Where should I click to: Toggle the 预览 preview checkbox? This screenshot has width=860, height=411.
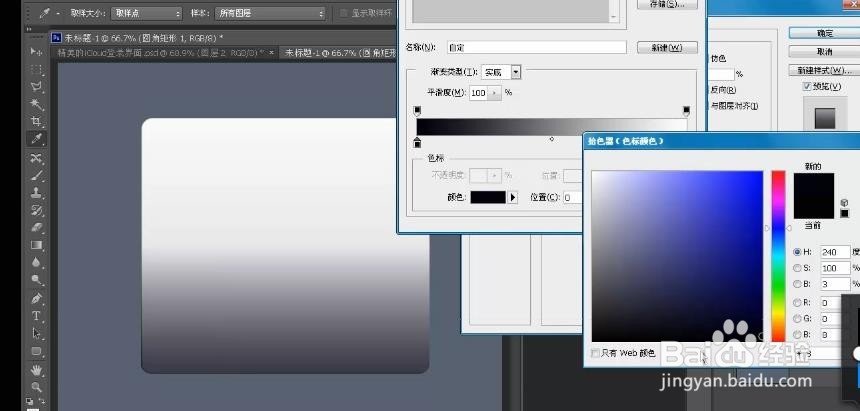click(807, 87)
